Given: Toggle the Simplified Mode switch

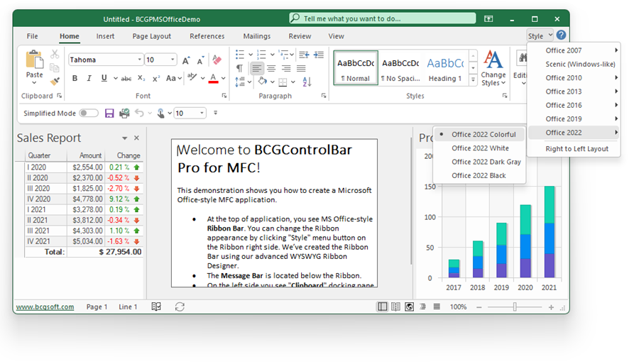Looking at the screenshot, I should pyautogui.click(x=89, y=114).
